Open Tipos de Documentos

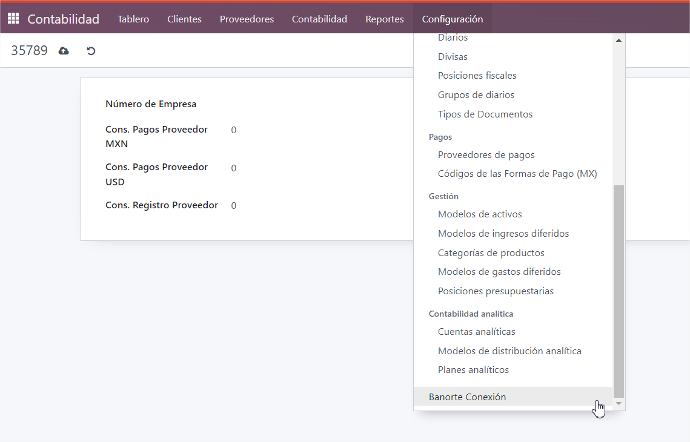[x=485, y=114]
